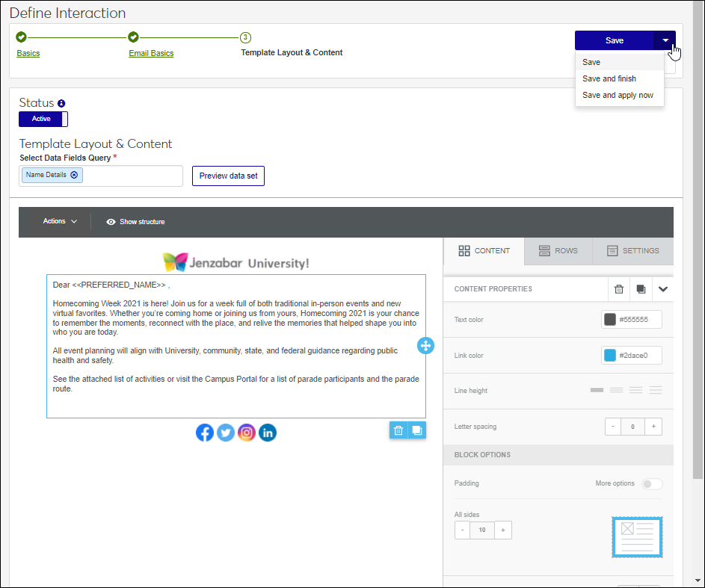Go to the Email Basics step link

[x=151, y=53]
